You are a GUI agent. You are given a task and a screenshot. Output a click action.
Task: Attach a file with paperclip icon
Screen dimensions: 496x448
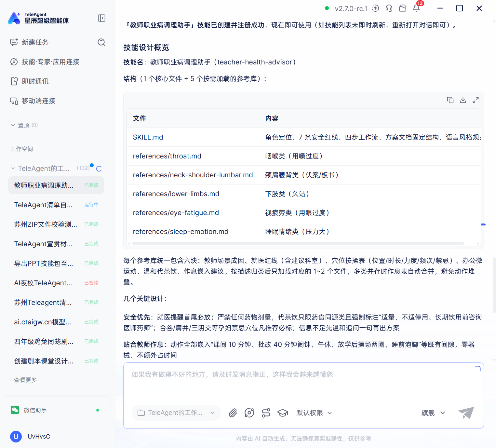point(233,413)
